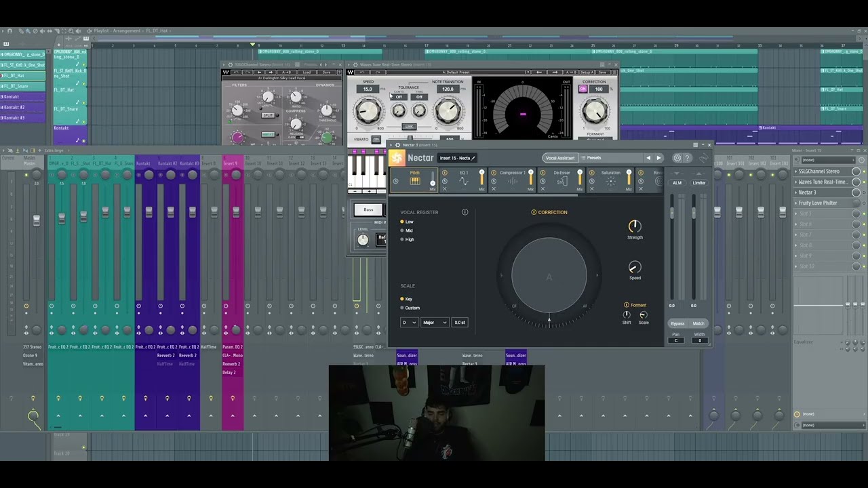Open the Major scale type dropdown

[435, 323]
